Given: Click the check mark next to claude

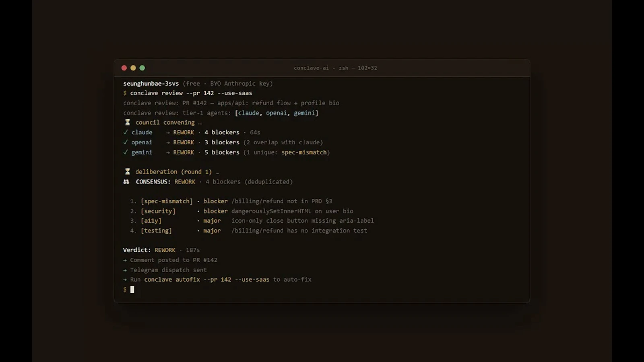Looking at the screenshot, I should click(x=126, y=132).
